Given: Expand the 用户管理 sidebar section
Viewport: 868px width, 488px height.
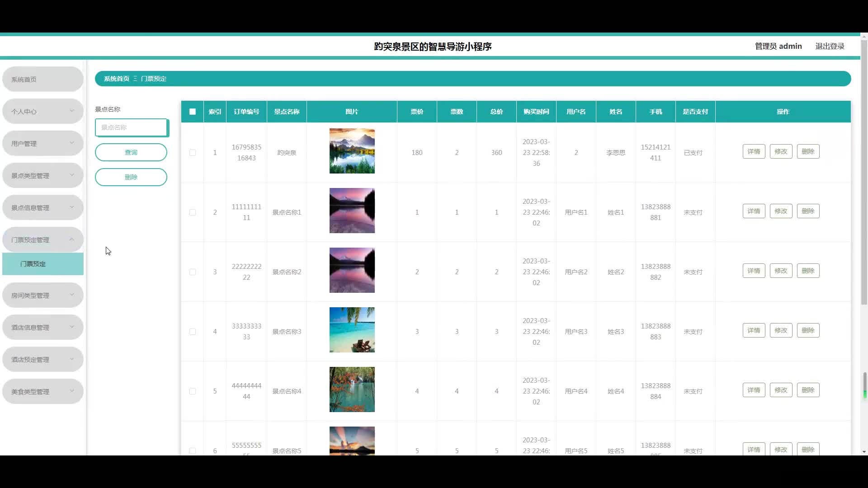Looking at the screenshot, I should coord(42,143).
